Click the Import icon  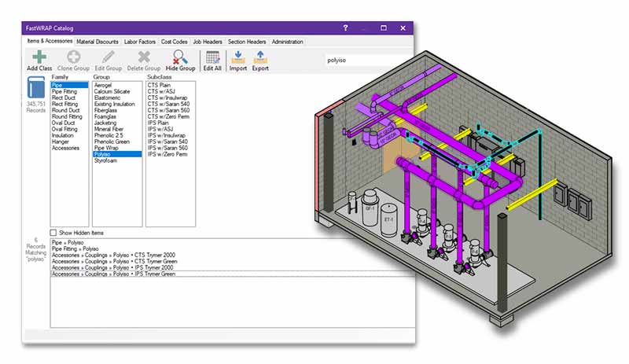point(238,57)
